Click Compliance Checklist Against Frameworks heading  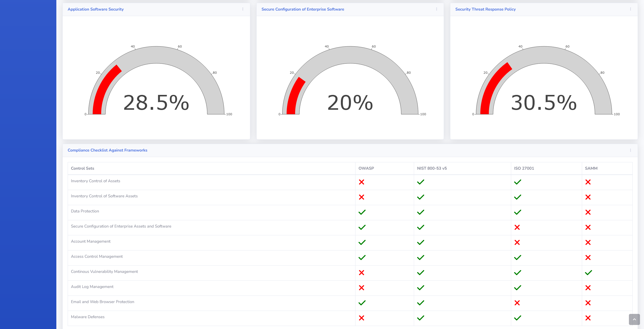107,150
